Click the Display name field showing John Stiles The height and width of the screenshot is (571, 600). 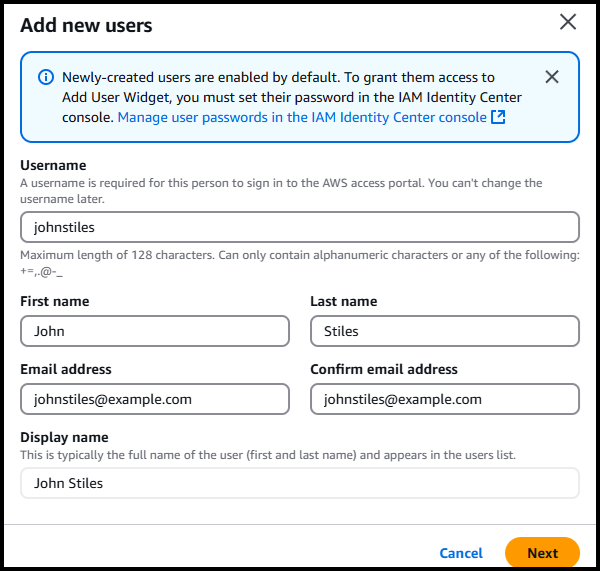coord(299,483)
